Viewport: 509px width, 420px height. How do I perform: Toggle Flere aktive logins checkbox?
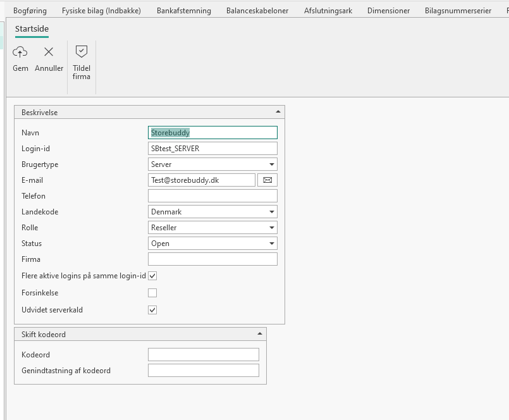152,276
